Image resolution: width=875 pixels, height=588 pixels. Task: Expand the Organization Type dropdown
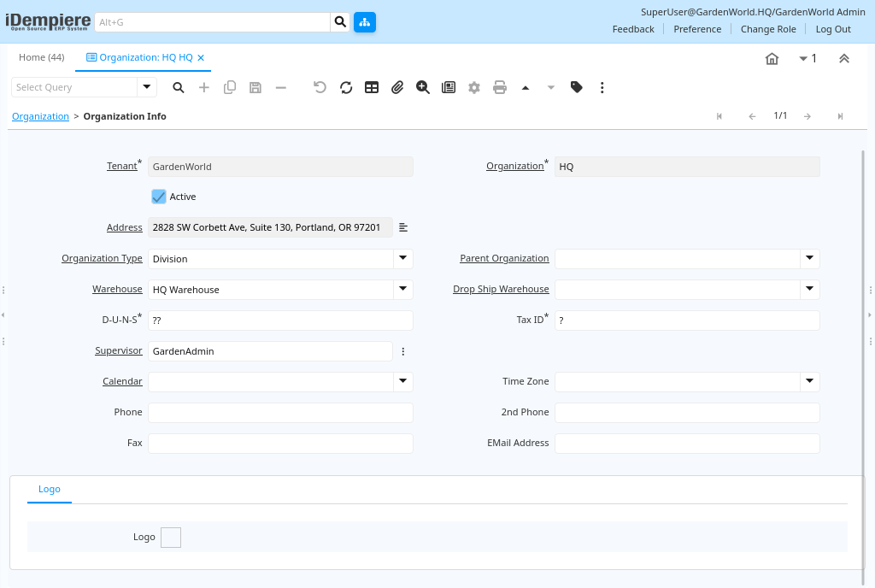(402, 258)
